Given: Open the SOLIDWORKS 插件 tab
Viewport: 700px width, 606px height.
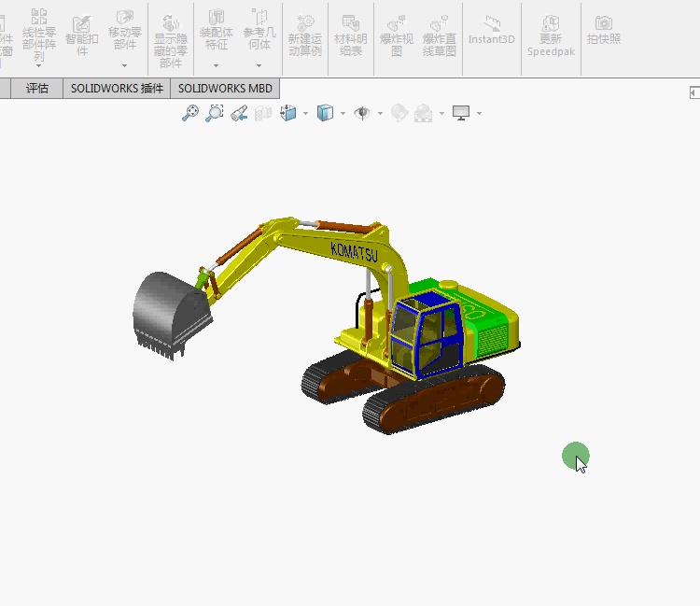Looking at the screenshot, I should tap(117, 89).
